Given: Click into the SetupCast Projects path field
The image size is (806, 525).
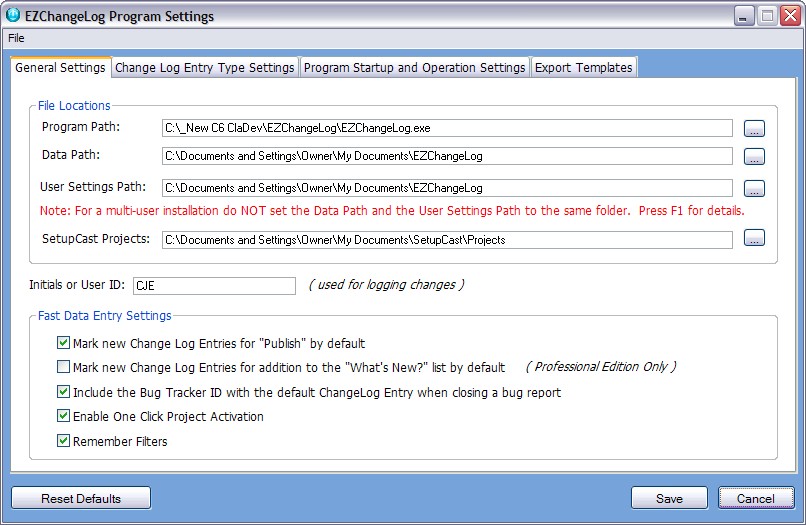Looking at the screenshot, I should [447, 240].
